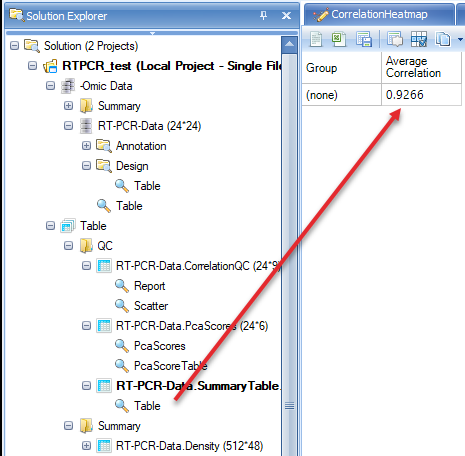The image size is (465, 456).
Task: Click the table icon beside RT-PCR-Data.Density
Action: coord(104,446)
